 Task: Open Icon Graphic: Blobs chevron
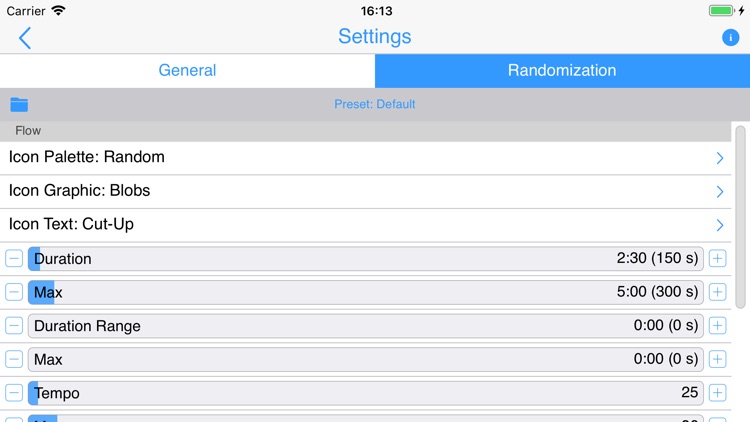pos(719,191)
